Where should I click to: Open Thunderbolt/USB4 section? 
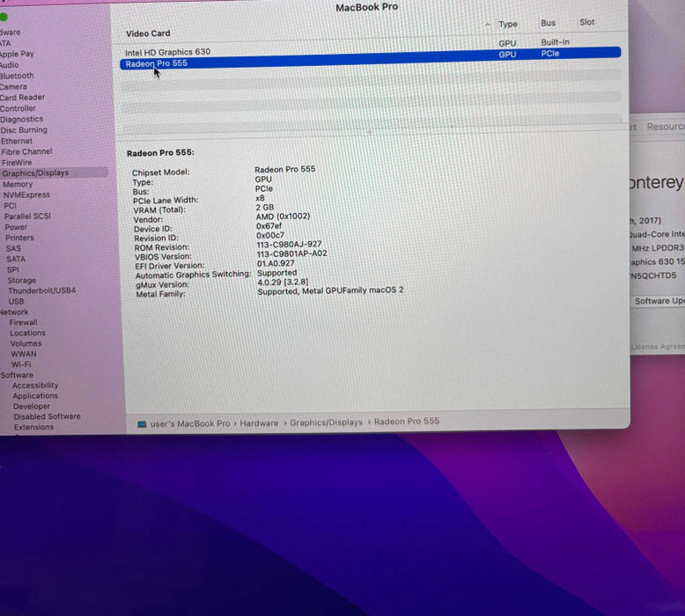tap(42, 290)
